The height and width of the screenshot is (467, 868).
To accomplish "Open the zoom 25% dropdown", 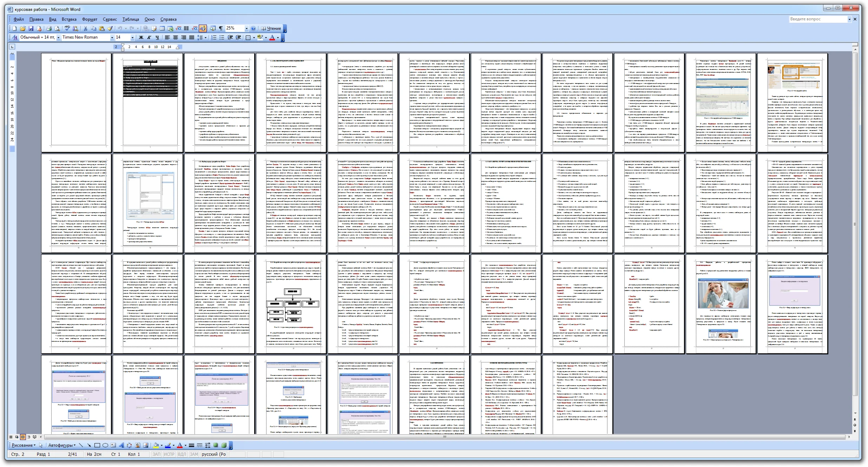I will (246, 28).
